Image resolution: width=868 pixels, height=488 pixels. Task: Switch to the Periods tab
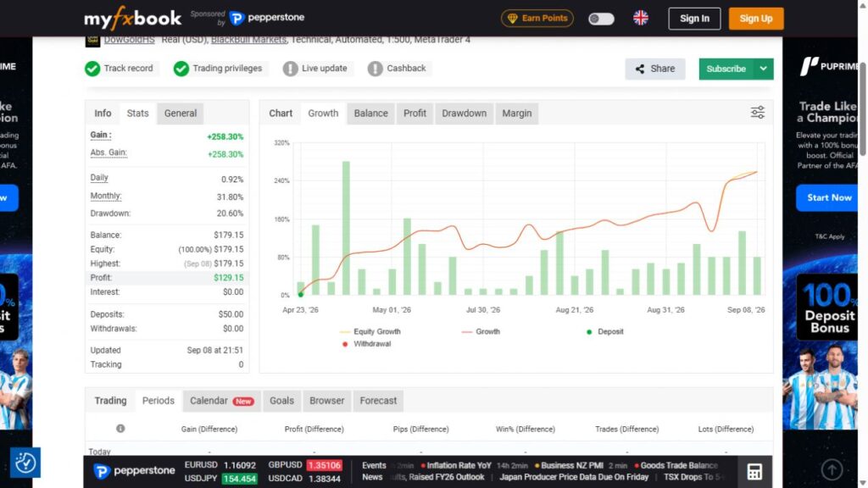pyautogui.click(x=158, y=401)
